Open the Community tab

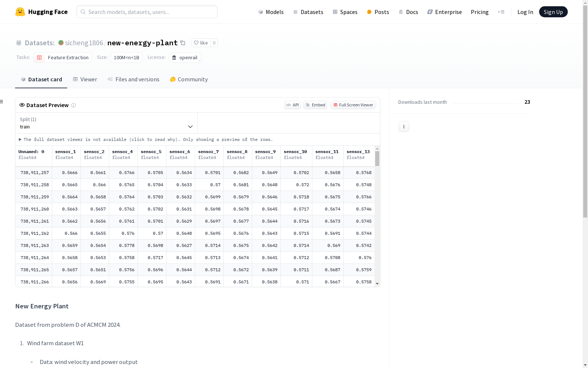[x=189, y=79]
